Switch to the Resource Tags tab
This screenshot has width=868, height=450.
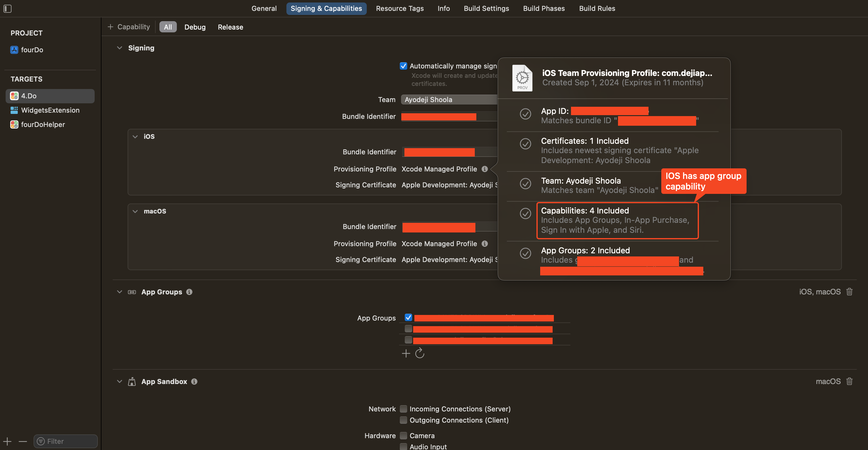click(400, 8)
